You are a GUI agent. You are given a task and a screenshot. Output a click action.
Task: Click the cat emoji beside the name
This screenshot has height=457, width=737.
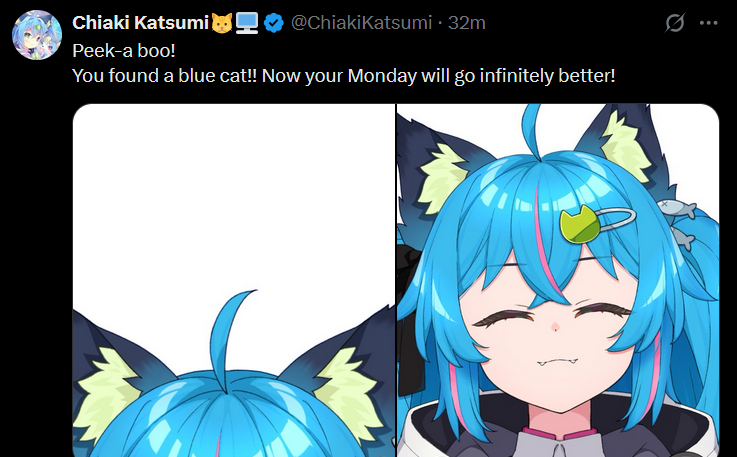pyautogui.click(x=222, y=23)
